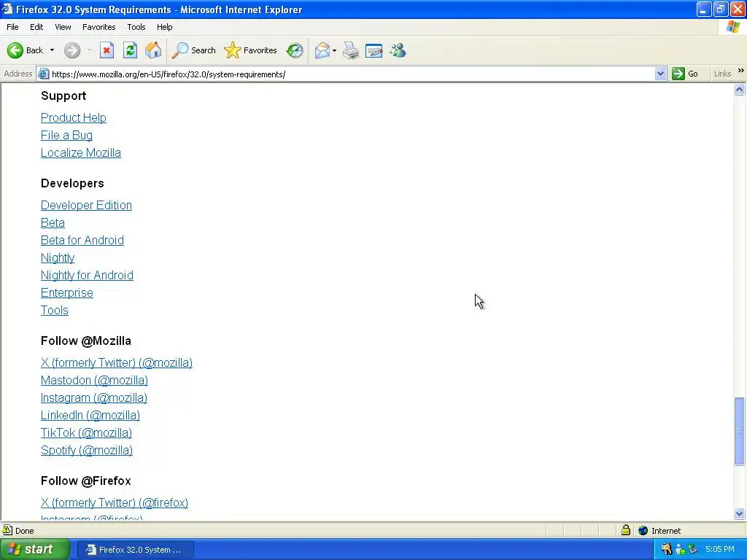This screenshot has width=747, height=560.
Task: Open X (formerly Twitter) (@firefox) link
Action: [x=115, y=503]
